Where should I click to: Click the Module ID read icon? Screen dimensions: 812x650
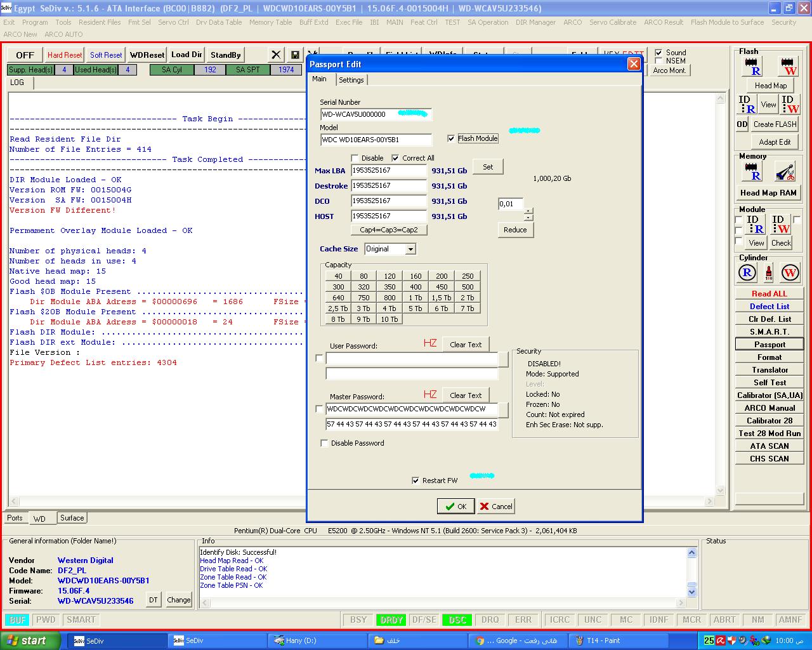click(x=756, y=224)
